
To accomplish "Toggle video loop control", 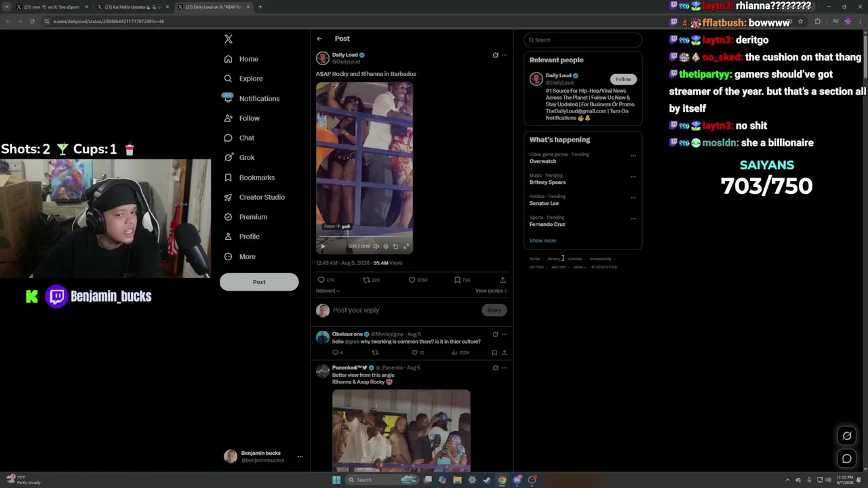I will tap(396, 246).
